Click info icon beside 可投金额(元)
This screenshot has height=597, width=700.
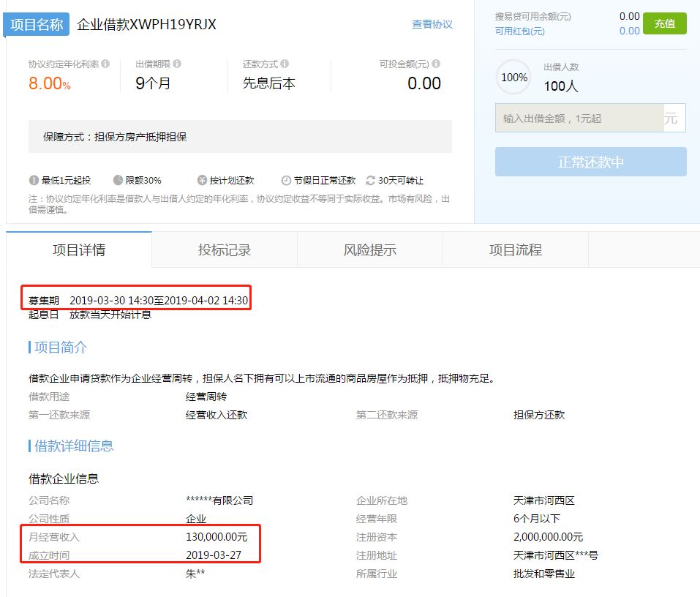436,64
